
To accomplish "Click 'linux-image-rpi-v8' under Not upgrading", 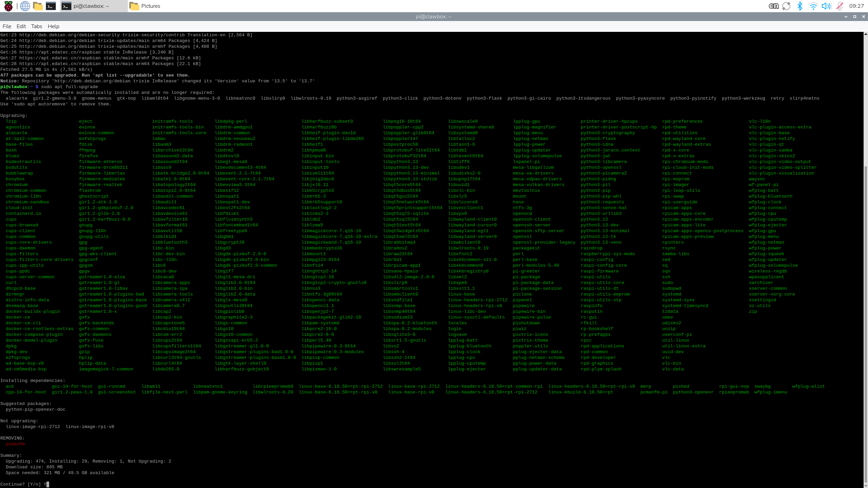I will click(x=90, y=427).
